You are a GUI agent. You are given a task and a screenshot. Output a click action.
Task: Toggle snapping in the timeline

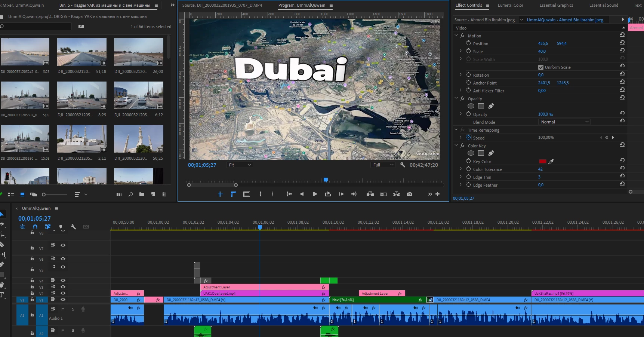pyautogui.click(x=35, y=227)
